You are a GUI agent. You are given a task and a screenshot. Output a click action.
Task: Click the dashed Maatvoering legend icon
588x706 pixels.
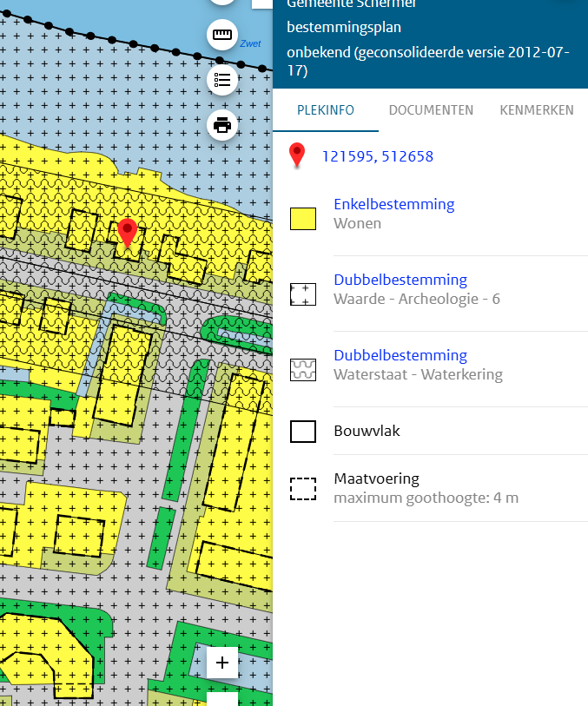302,488
